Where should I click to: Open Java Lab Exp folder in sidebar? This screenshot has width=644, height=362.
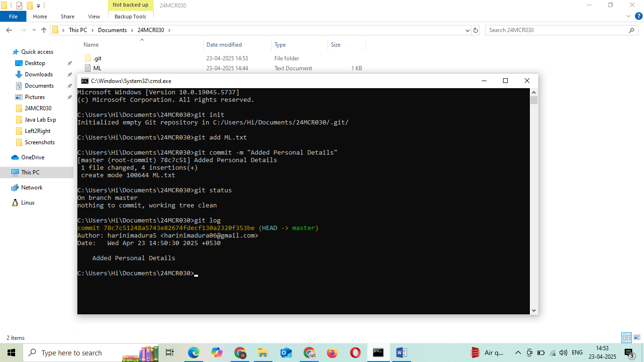coord(40,120)
